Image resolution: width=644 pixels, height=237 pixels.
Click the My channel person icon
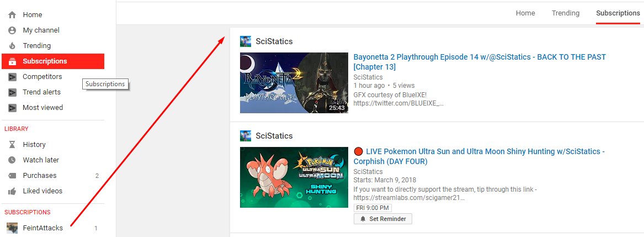12,30
